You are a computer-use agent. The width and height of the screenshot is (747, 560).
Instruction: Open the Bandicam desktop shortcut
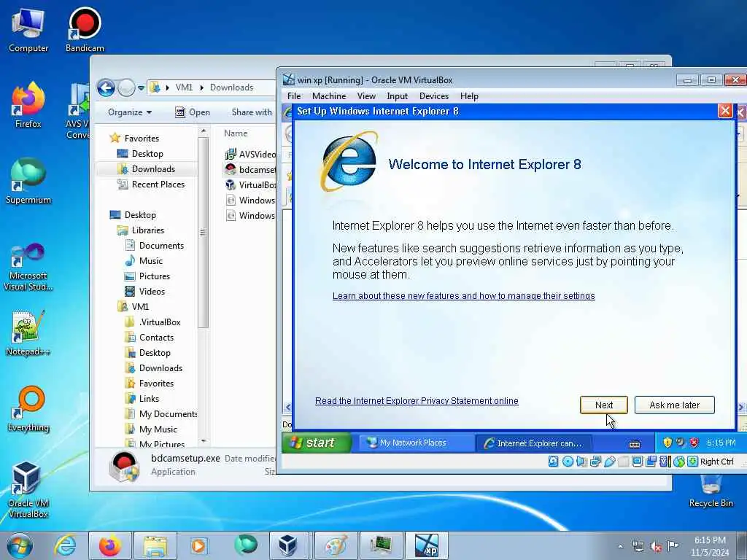(85, 29)
